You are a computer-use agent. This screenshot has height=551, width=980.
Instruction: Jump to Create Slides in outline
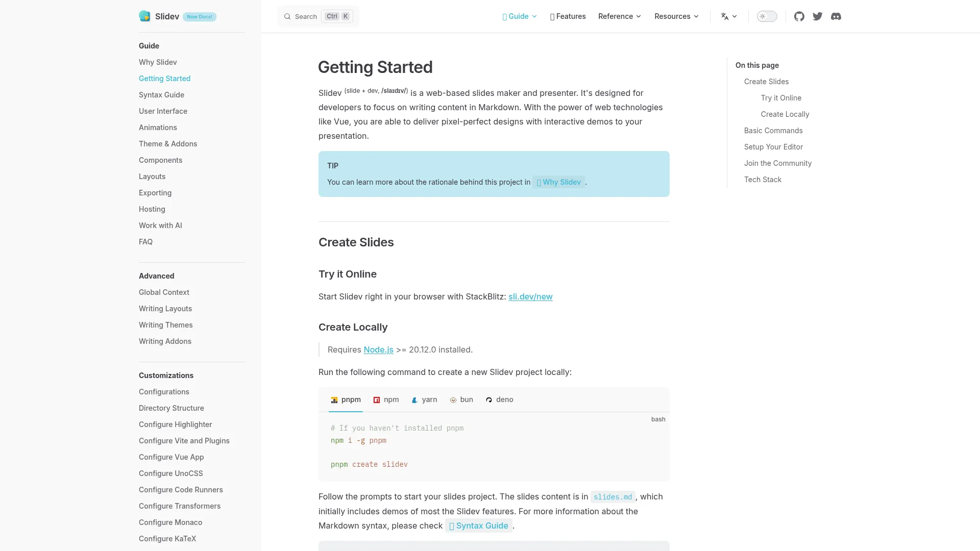766,82
